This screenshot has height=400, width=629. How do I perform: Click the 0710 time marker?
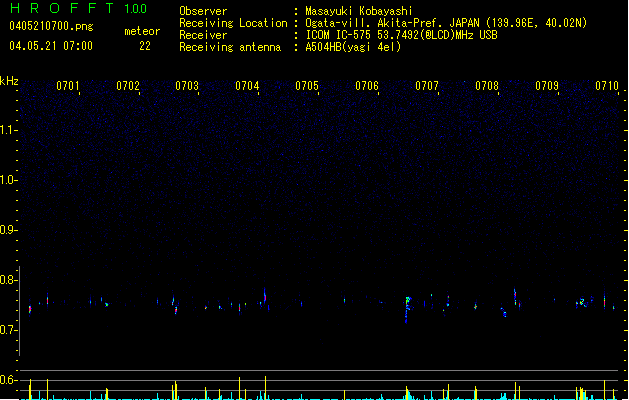607,86
